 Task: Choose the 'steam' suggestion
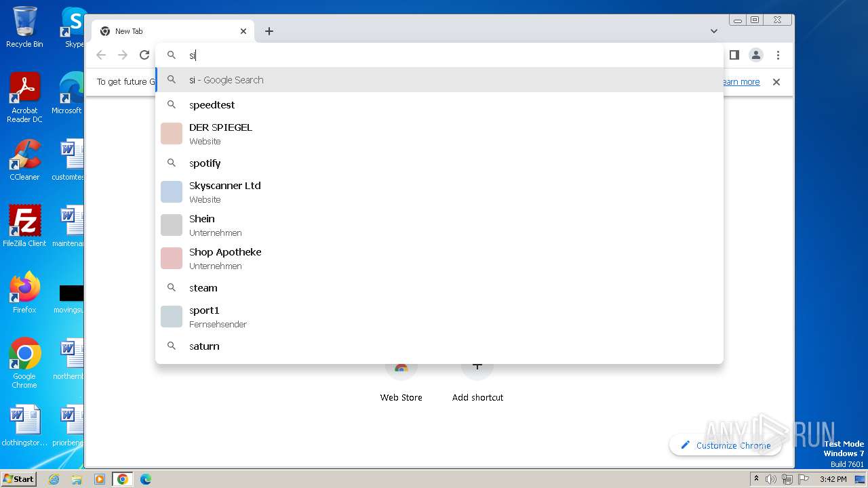(439, 288)
